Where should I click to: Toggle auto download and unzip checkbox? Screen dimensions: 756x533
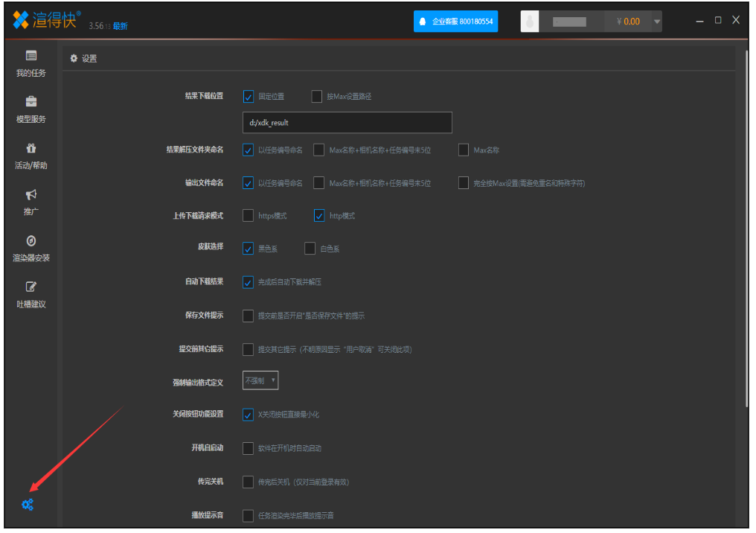point(249,282)
